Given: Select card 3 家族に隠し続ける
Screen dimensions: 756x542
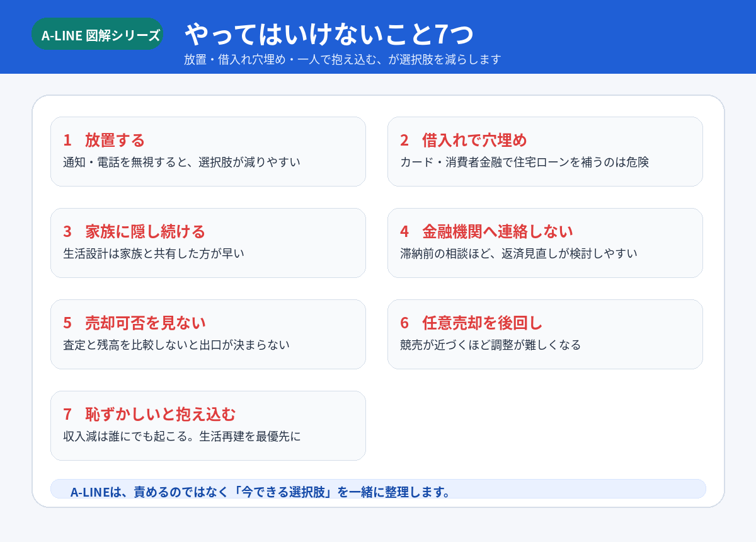Looking at the screenshot, I should 208,243.
